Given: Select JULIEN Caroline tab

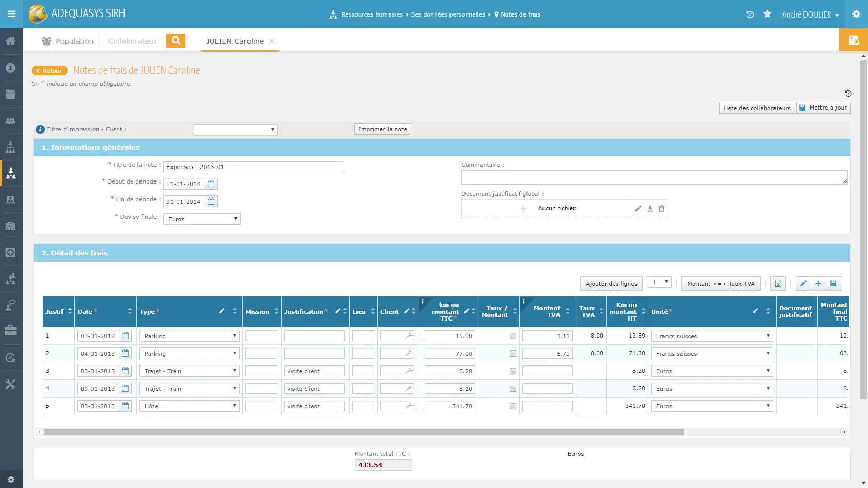Looking at the screenshot, I should point(235,41).
